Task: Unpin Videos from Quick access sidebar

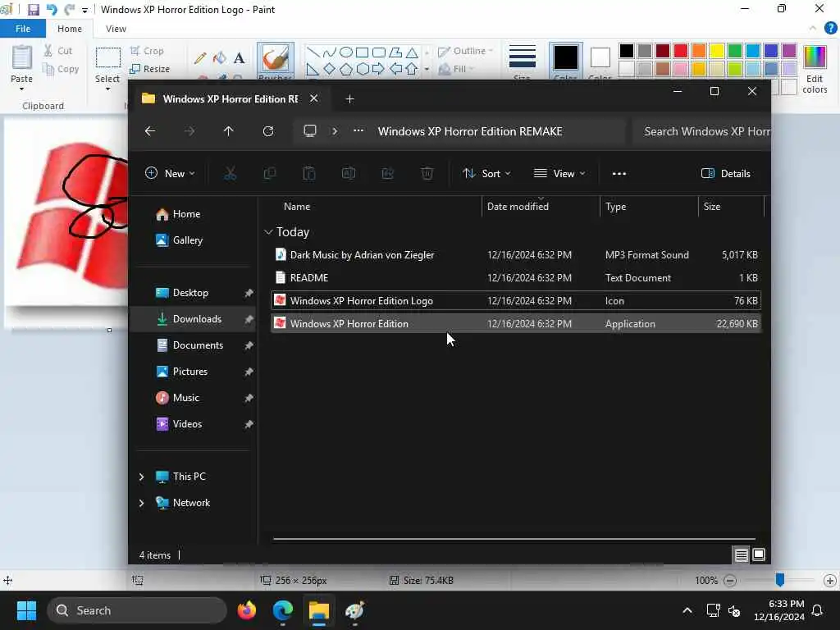Action: point(249,424)
